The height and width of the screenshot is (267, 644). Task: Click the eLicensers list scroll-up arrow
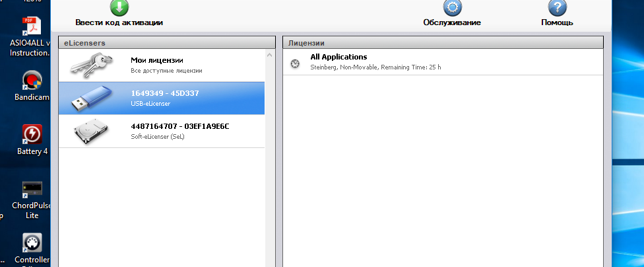270,55
